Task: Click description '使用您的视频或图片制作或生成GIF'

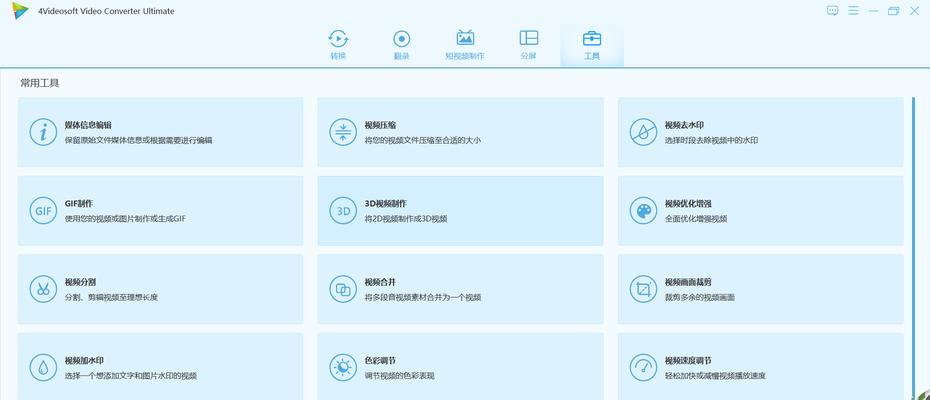Action: (125, 219)
